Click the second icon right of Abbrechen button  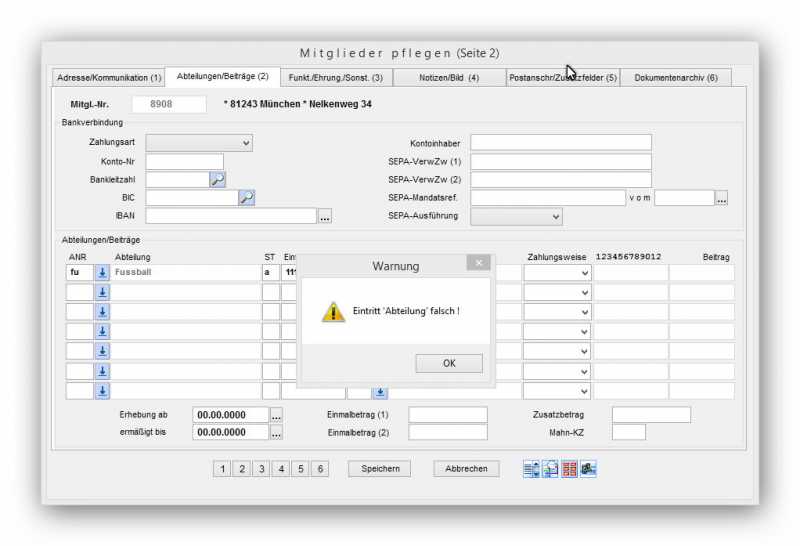point(550,469)
